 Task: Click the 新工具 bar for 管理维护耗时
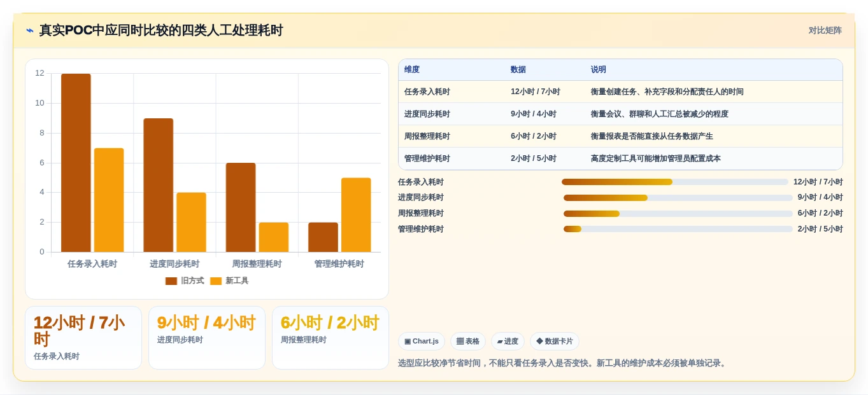tap(356, 215)
